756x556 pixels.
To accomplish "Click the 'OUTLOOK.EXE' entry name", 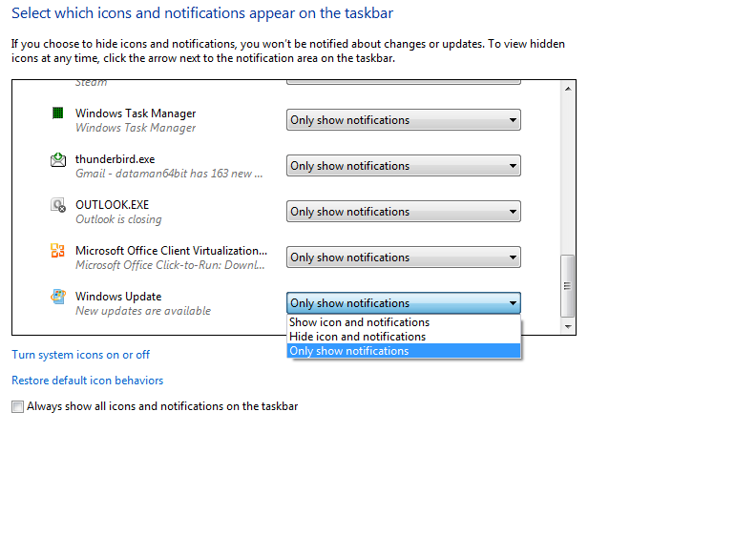I will [113, 205].
